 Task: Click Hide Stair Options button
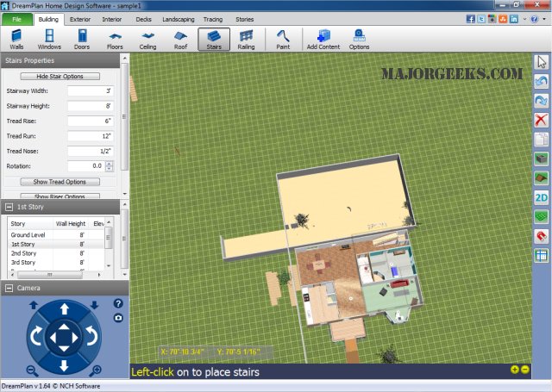pos(60,77)
